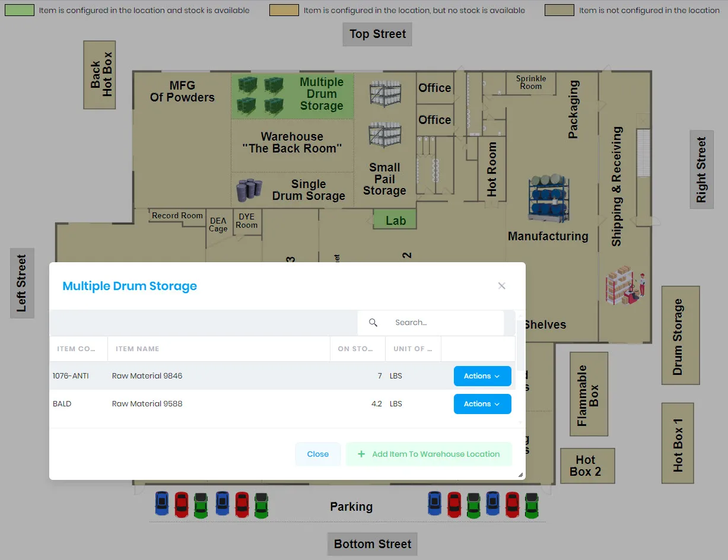Click the green legend swatch for available stock
Screen dimensions: 728x560
[20, 10]
